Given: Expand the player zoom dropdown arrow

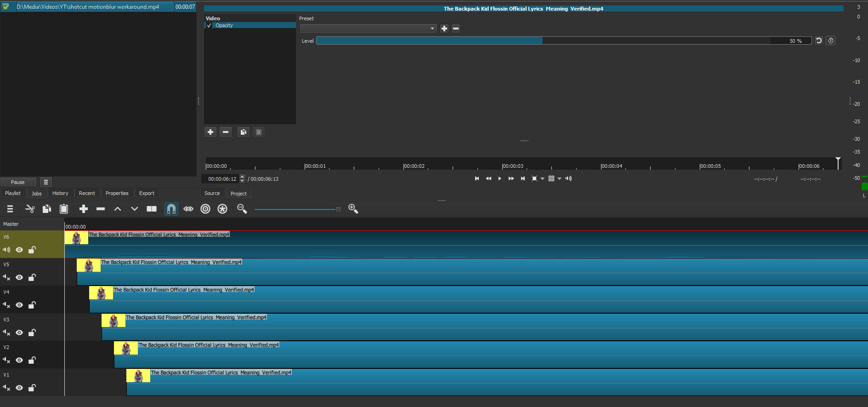Looking at the screenshot, I should tap(543, 179).
